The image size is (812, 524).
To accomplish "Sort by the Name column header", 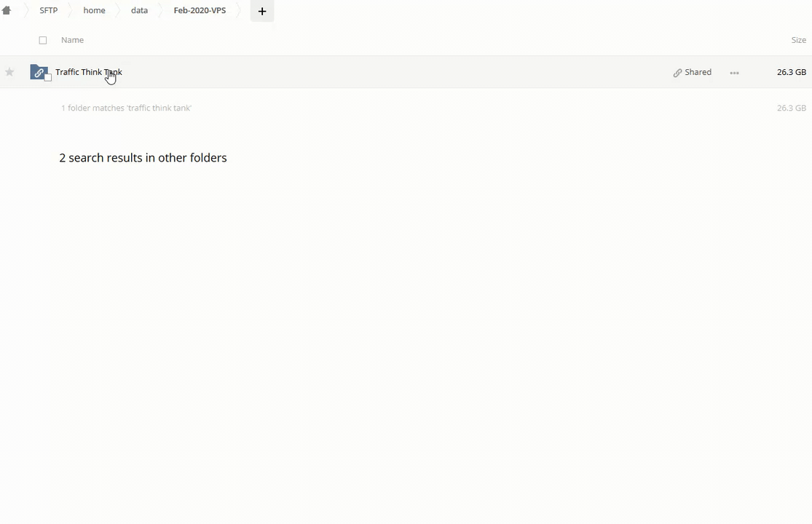I will (72, 40).
